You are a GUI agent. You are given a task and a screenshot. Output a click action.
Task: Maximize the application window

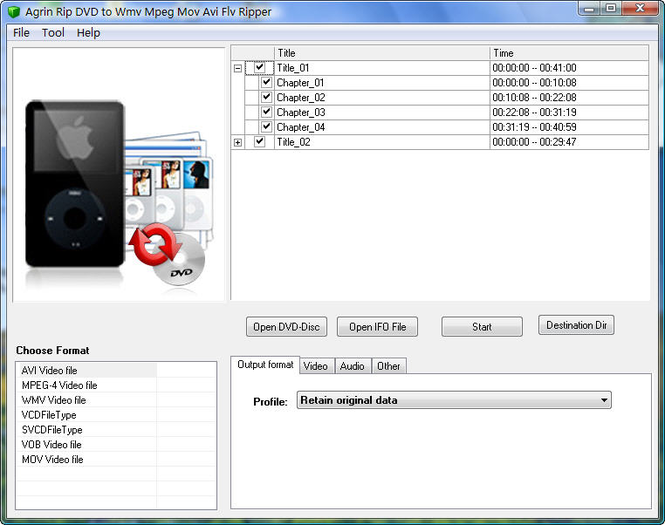[x=611, y=8]
